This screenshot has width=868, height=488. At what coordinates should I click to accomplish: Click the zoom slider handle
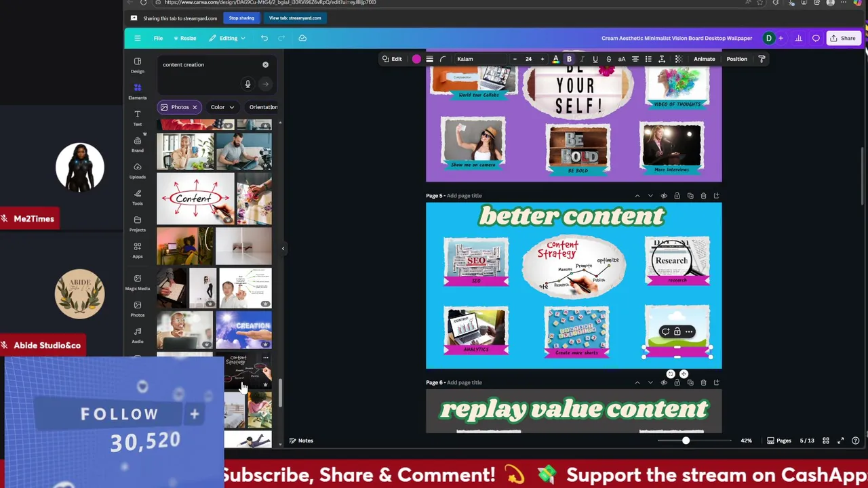click(686, 441)
